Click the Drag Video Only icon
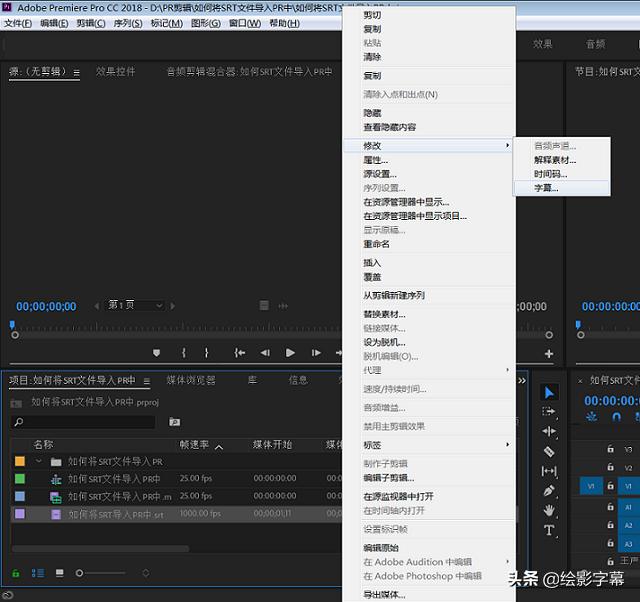Screen dimensions: 640x602 point(264,305)
